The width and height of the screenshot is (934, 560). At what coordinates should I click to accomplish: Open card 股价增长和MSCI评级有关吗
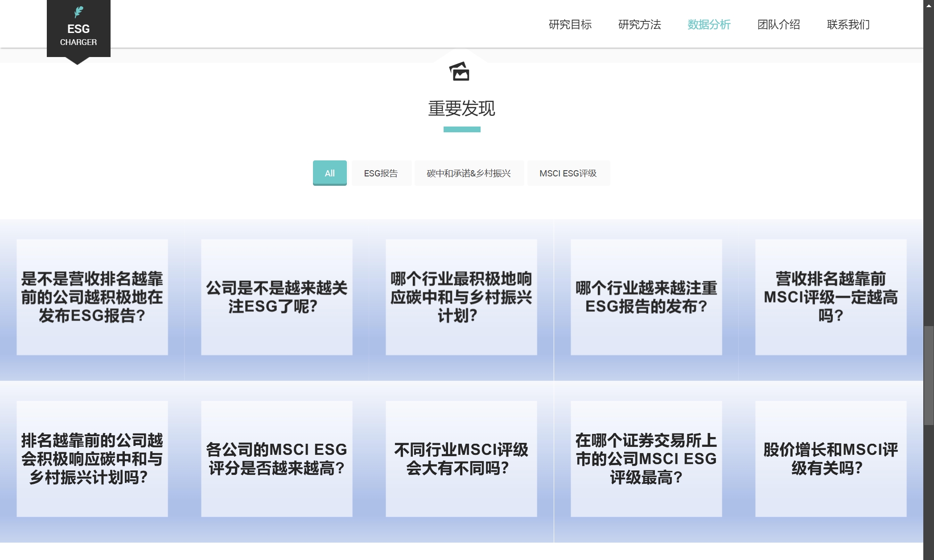(x=831, y=459)
